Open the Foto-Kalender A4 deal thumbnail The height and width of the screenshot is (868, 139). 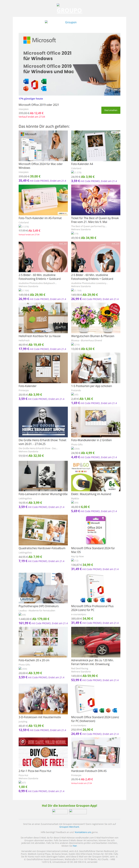coord(96,146)
